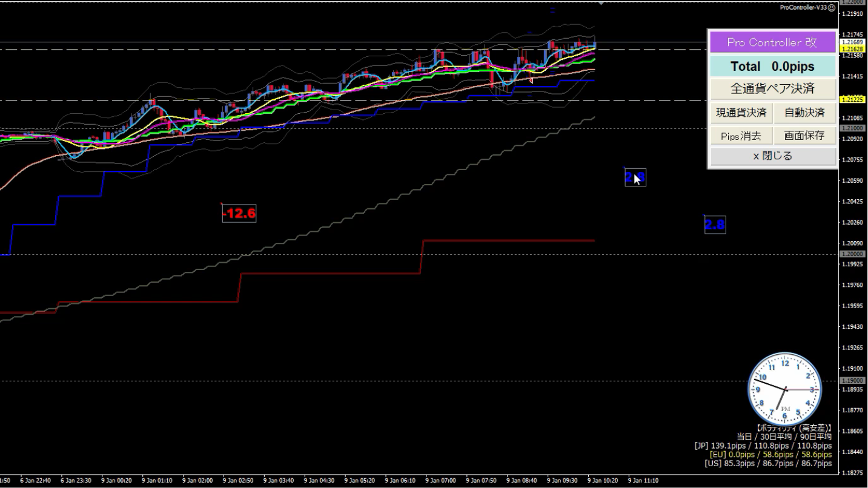Click the 9 Jan 11:10 time label

pos(643,481)
